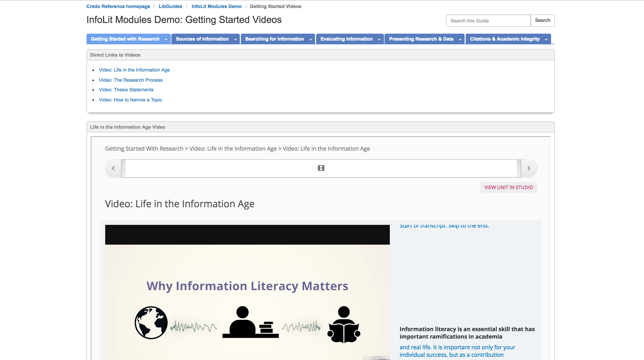Click 'Life in the Information Age Video' box header
The width and height of the screenshot is (644, 360).
click(x=321, y=127)
